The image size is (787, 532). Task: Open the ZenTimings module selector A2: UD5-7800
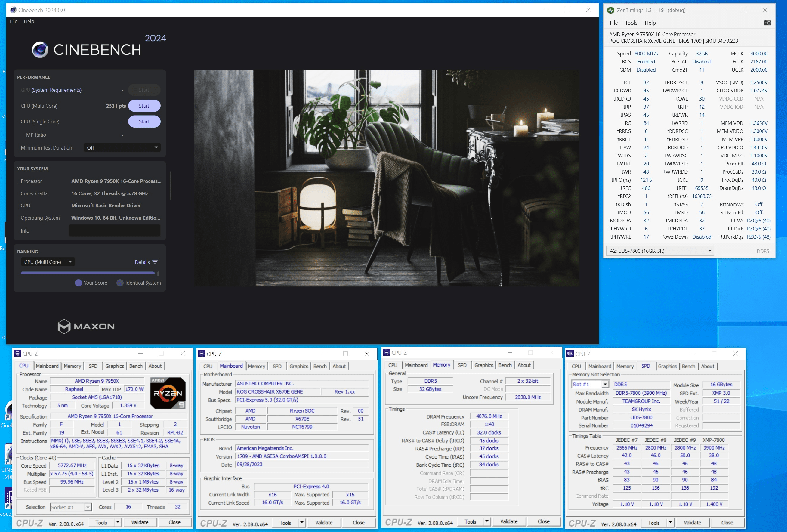(660, 251)
